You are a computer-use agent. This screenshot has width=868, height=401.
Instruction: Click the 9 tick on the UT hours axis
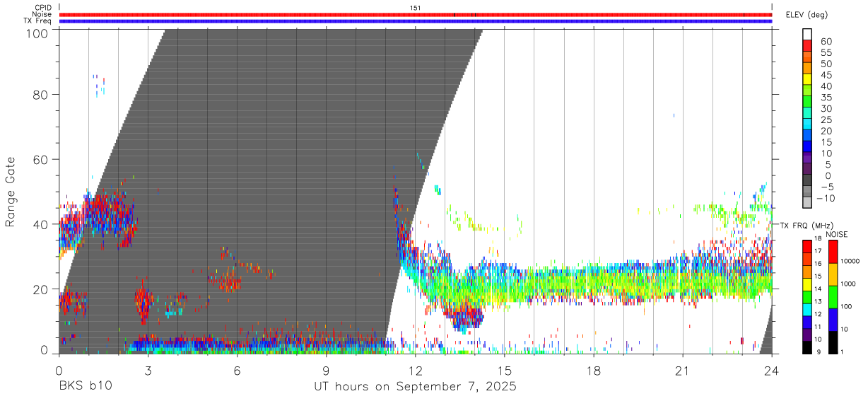(326, 371)
